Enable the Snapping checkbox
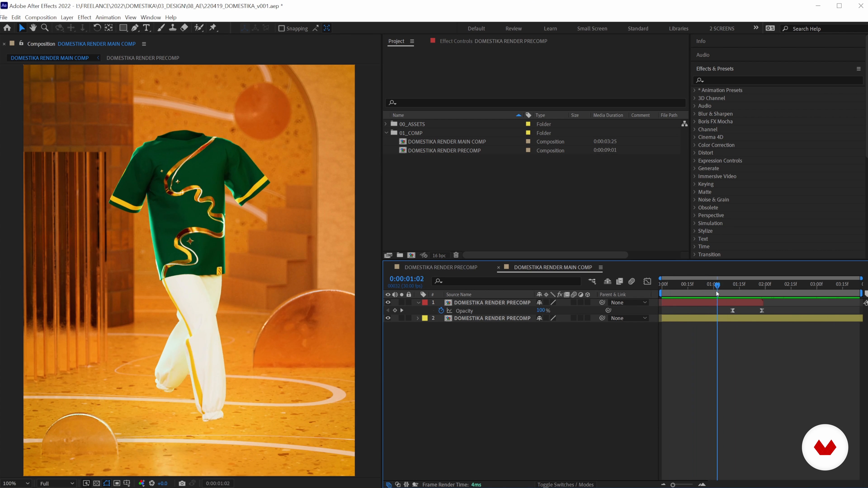868x488 pixels. pyautogui.click(x=281, y=28)
